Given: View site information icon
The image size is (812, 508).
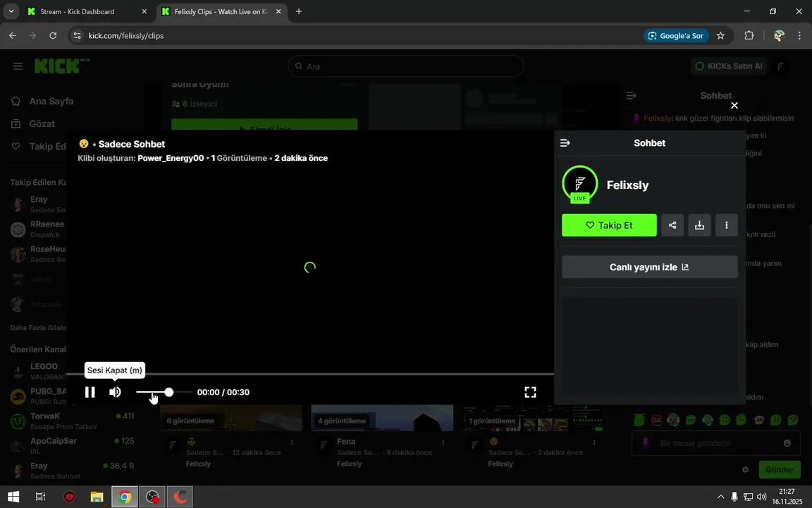Looking at the screenshot, I should (x=77, y=36).
